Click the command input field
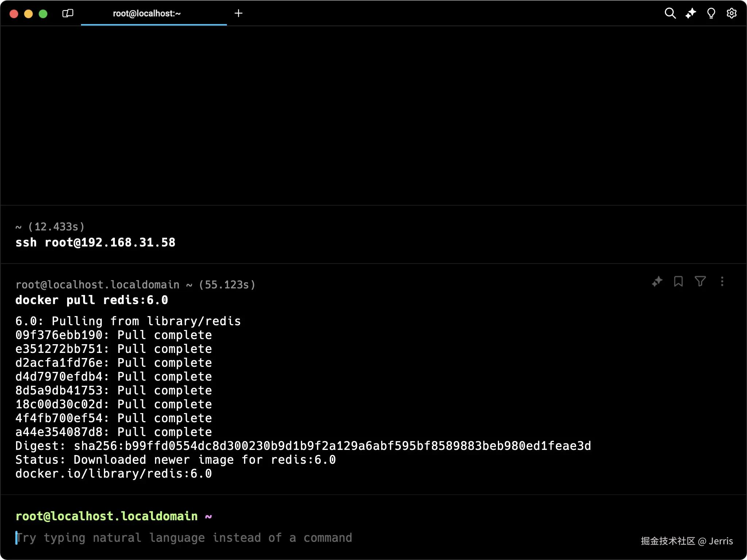The width and height of the screenshot is (747, 560). 184,538
